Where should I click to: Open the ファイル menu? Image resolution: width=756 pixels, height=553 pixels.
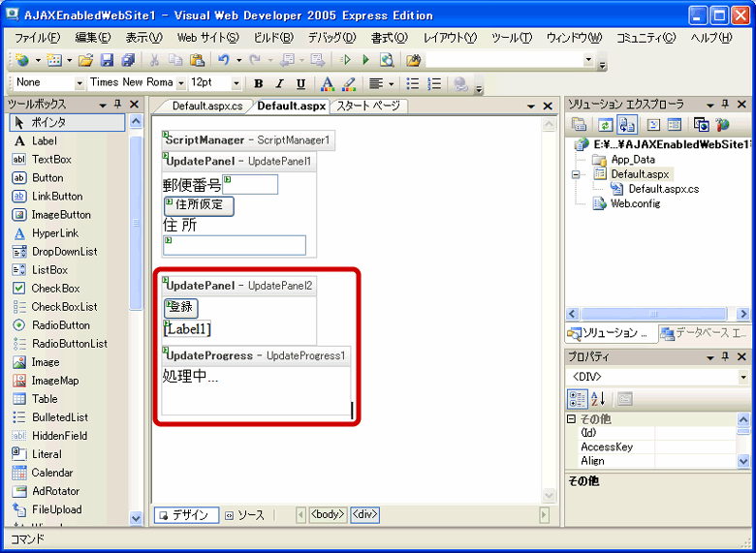tap(38, 38)
